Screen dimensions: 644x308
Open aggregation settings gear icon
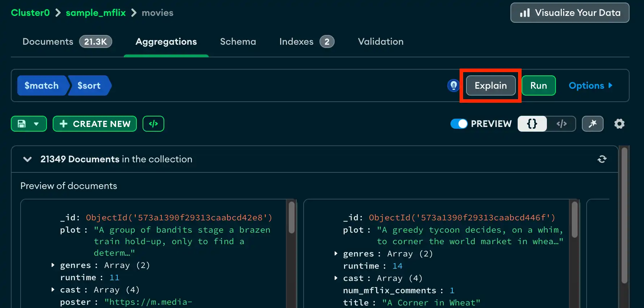click(619, 124)
